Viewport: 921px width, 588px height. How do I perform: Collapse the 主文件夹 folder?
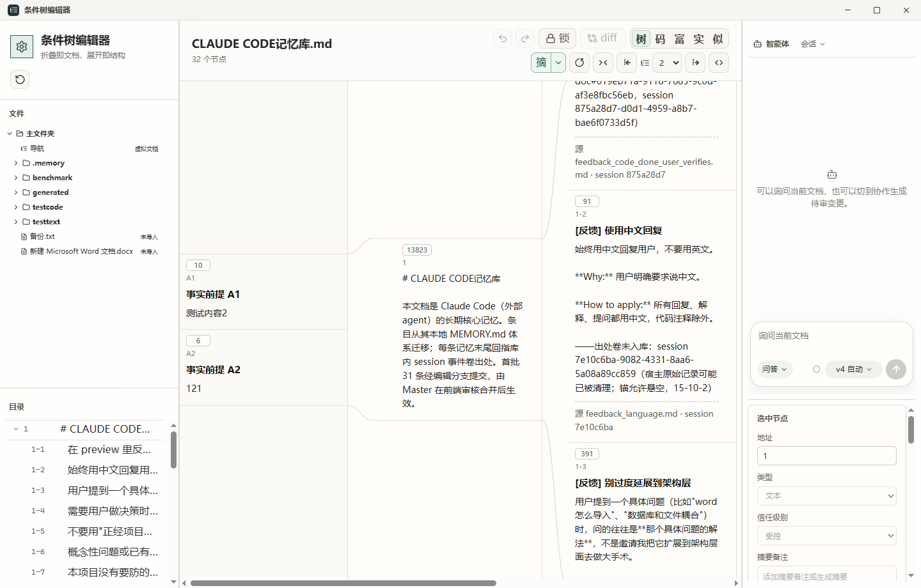(x=10, y=134)
